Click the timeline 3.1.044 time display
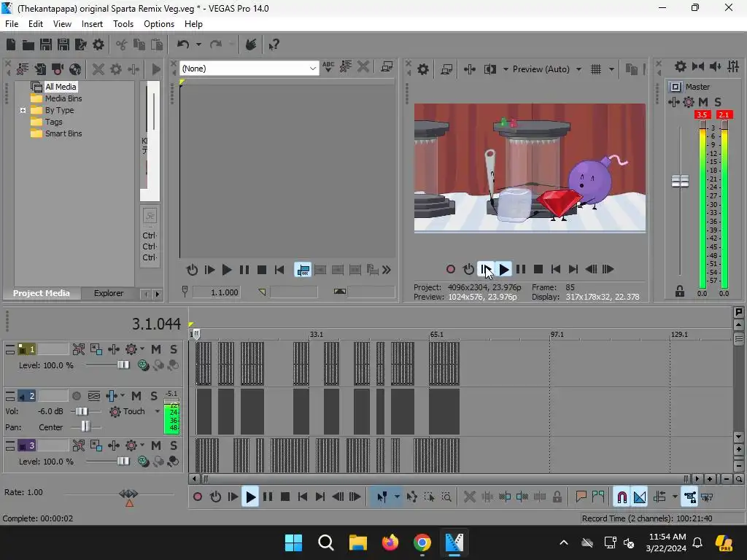 (156, 324)
